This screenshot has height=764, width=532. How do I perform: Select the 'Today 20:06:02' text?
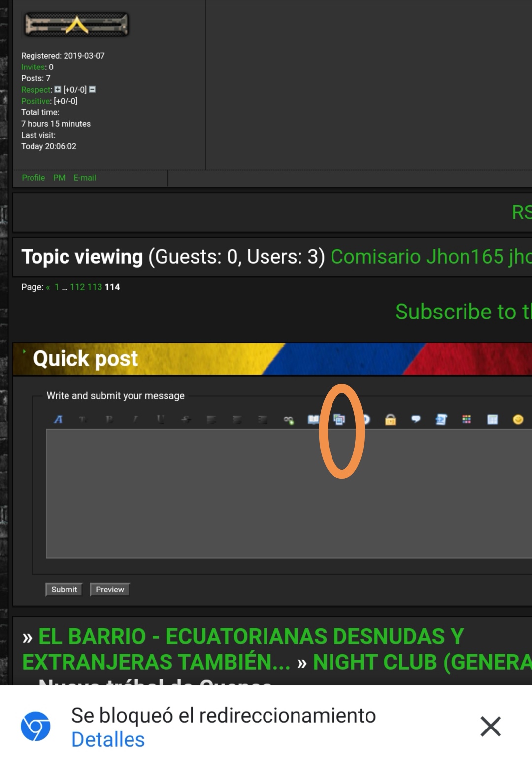(49, 146)
